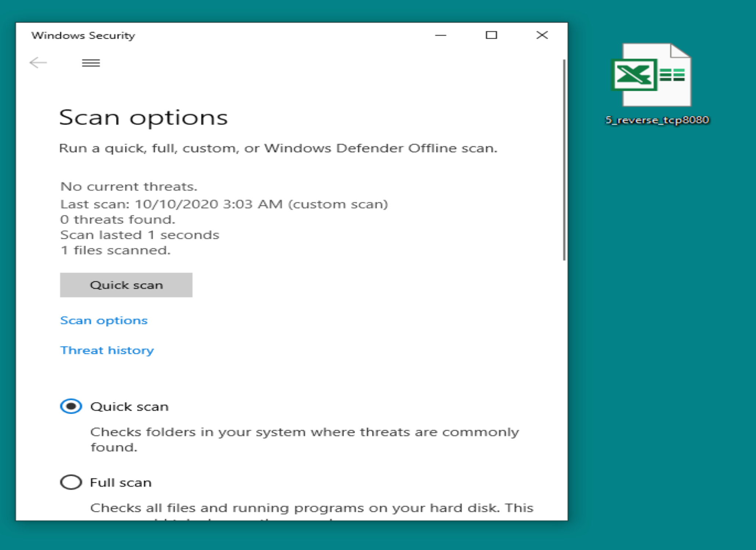Select the Quick scan radio option

point(71,406)
